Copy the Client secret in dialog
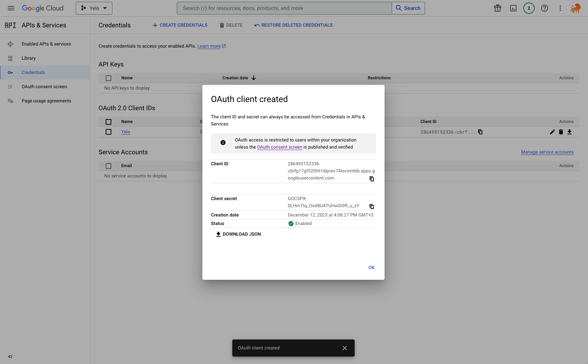 click(x=372, y=207)
